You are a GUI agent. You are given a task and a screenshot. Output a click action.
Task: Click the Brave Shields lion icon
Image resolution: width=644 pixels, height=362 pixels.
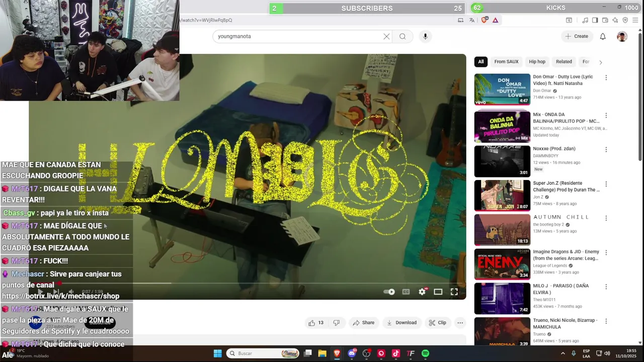coord(485,20)
